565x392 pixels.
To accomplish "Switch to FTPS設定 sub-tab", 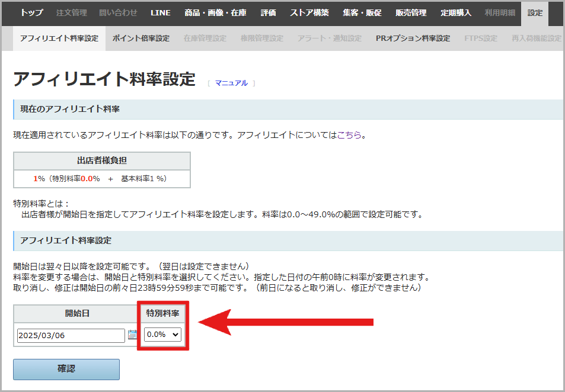I will pyautogui.click(x=481, y=38).
